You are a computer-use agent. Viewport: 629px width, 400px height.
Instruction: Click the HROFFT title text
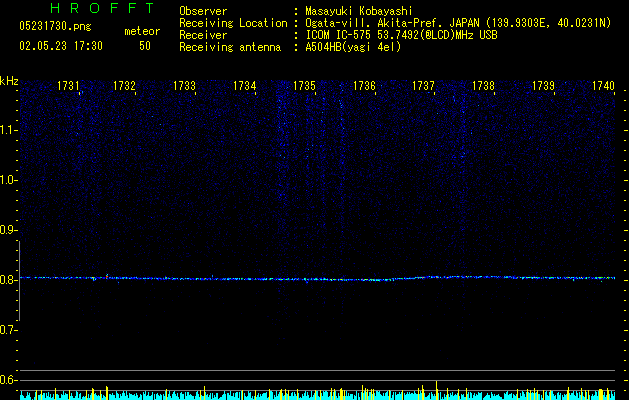point(102,8)
